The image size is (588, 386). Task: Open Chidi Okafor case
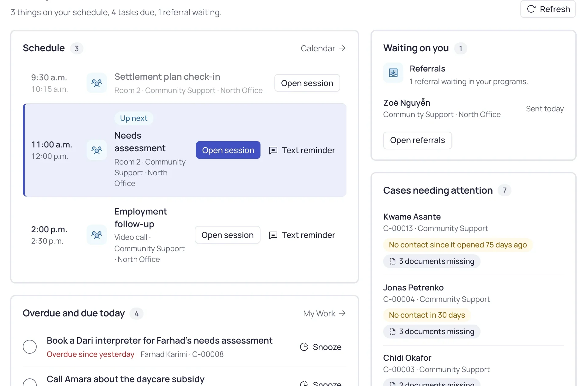pyautogui.click(x=407, y=358)
